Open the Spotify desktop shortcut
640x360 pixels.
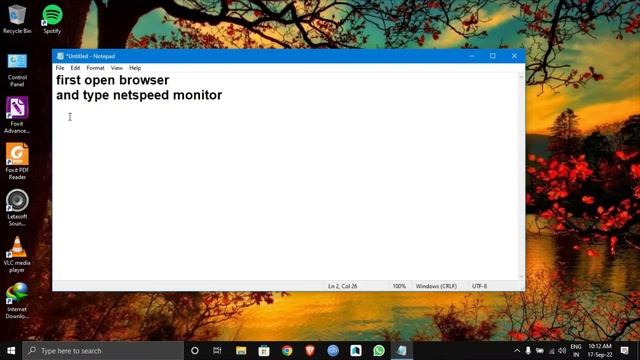[x=52, y=19]
